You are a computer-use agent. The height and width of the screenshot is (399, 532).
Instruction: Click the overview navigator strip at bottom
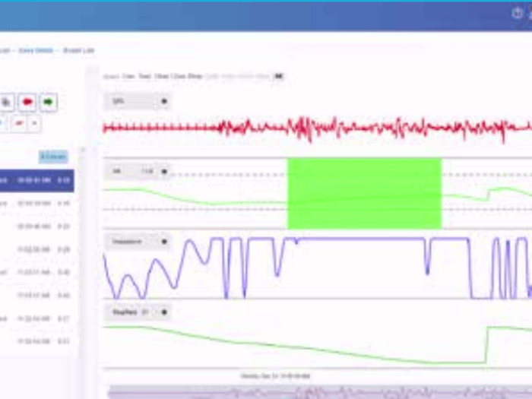click(x=320, y=392)
